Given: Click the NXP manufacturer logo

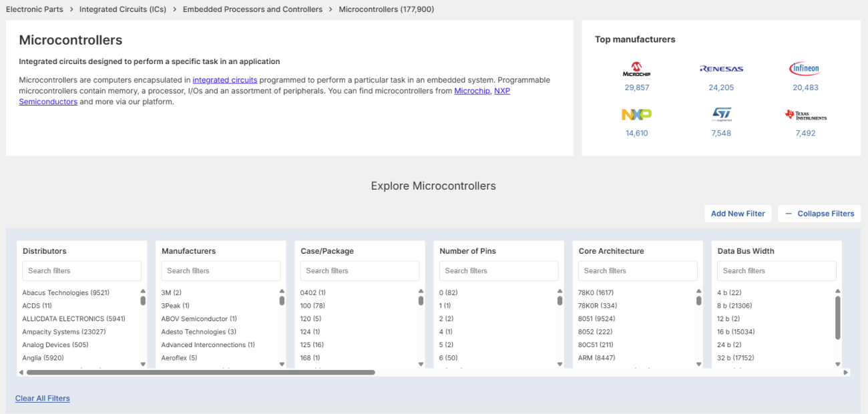Looking at the screenshot, I should 636,115.
